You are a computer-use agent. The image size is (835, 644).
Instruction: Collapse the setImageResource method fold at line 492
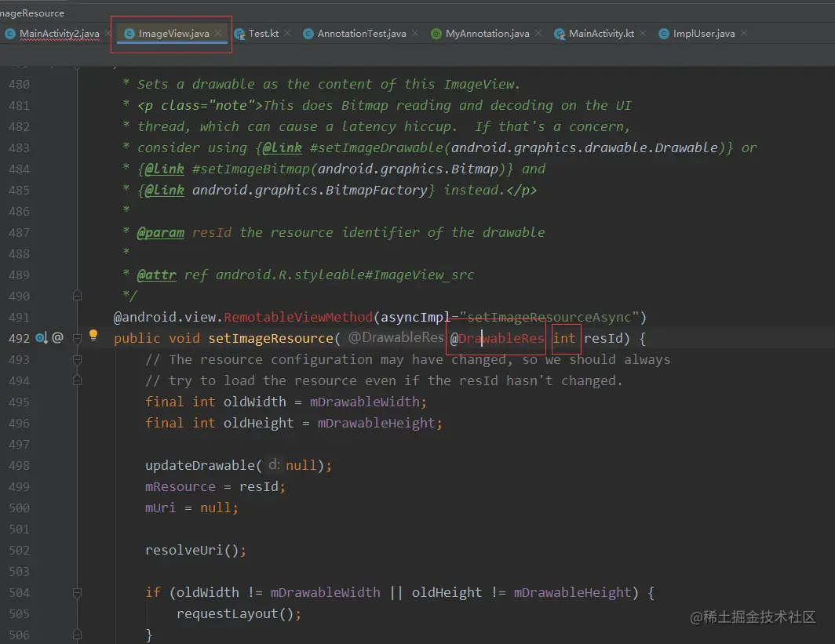coord(77,338)
